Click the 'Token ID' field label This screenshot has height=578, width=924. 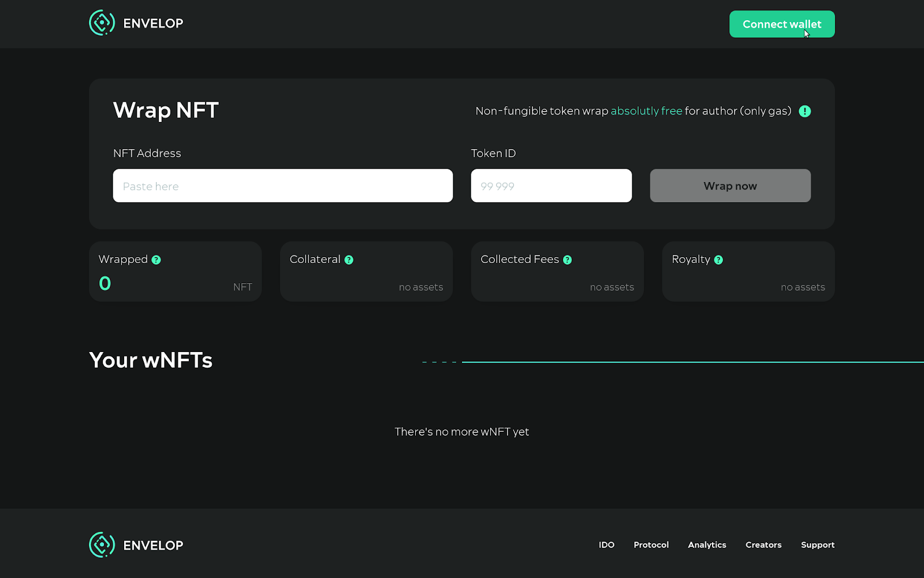pyautogui.click(x=494, y=153)
